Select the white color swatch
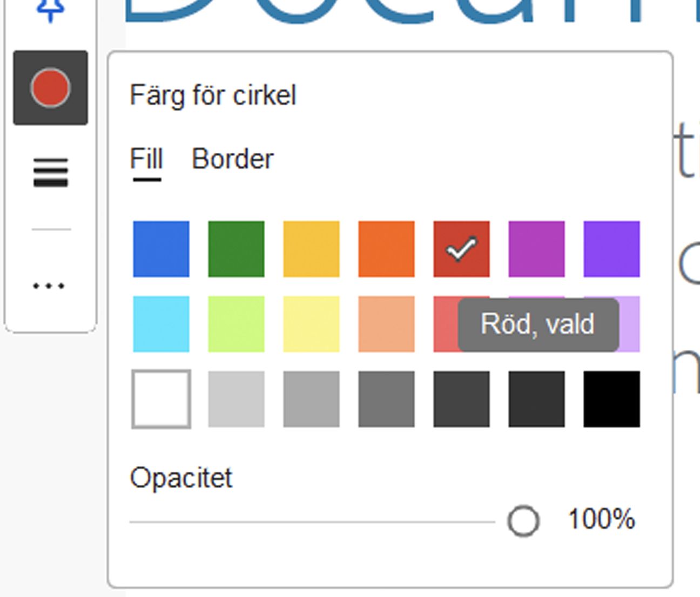Screen dimensions: 700x597 (x=161, y=399)
